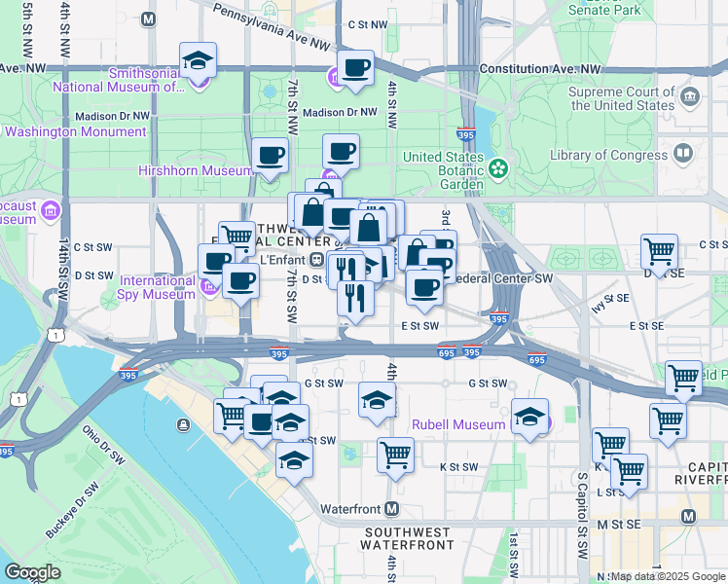Select 'Federal Center SW' station label
The height and width of the screenshot is (584, 728).
tap(503, 278)
